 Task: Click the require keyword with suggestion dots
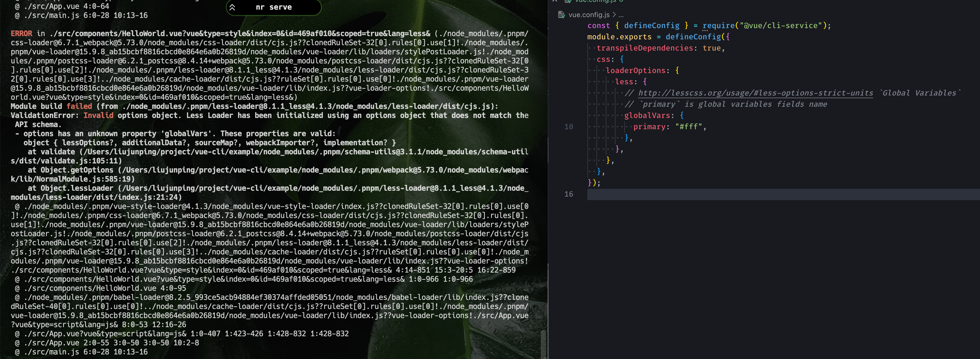(x=718, y=25)
